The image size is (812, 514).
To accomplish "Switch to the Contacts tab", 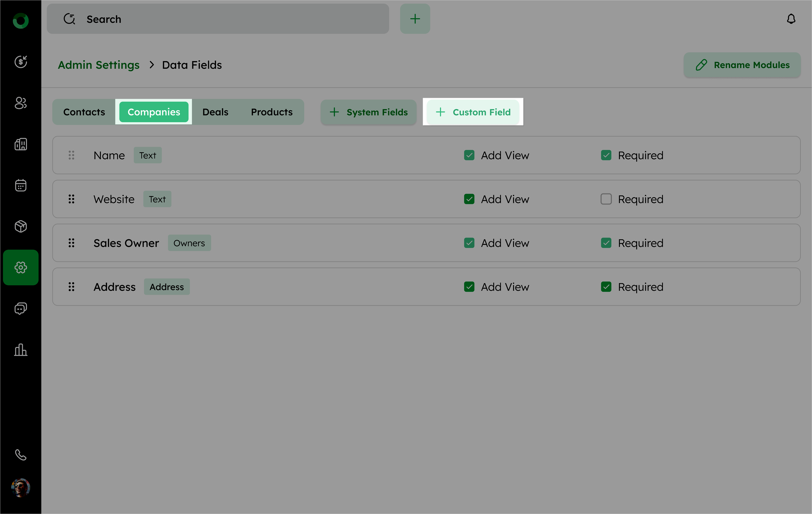I will tap(84, 112).
